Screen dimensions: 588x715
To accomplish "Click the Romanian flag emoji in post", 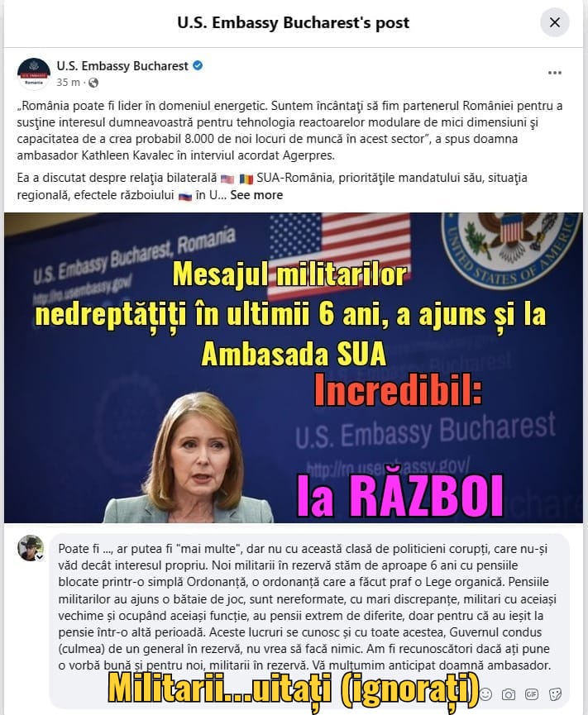I will [246, 179].
